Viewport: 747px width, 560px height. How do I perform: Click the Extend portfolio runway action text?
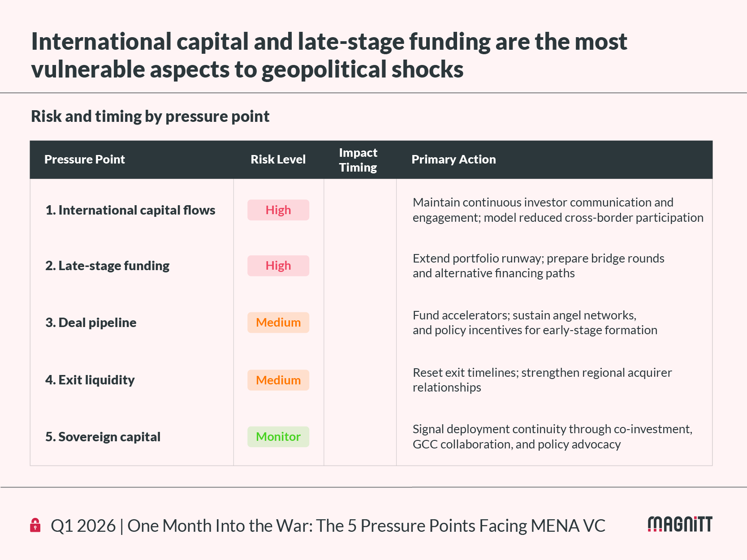538,266
